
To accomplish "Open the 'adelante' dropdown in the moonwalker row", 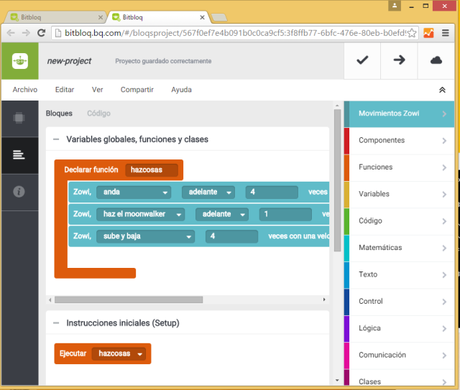I will coord(222,214).
